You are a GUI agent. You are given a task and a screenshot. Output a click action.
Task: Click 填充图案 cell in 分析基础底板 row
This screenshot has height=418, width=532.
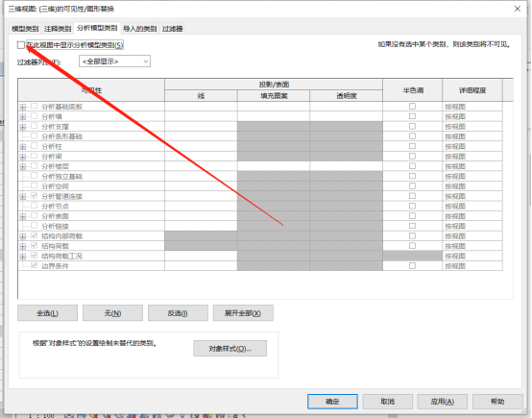(x=274, y=107)
